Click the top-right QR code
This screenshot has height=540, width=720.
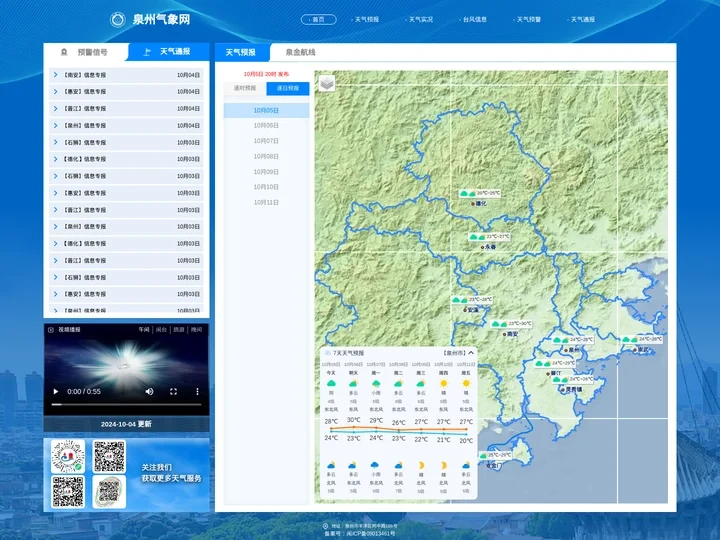tap(109, 456)
